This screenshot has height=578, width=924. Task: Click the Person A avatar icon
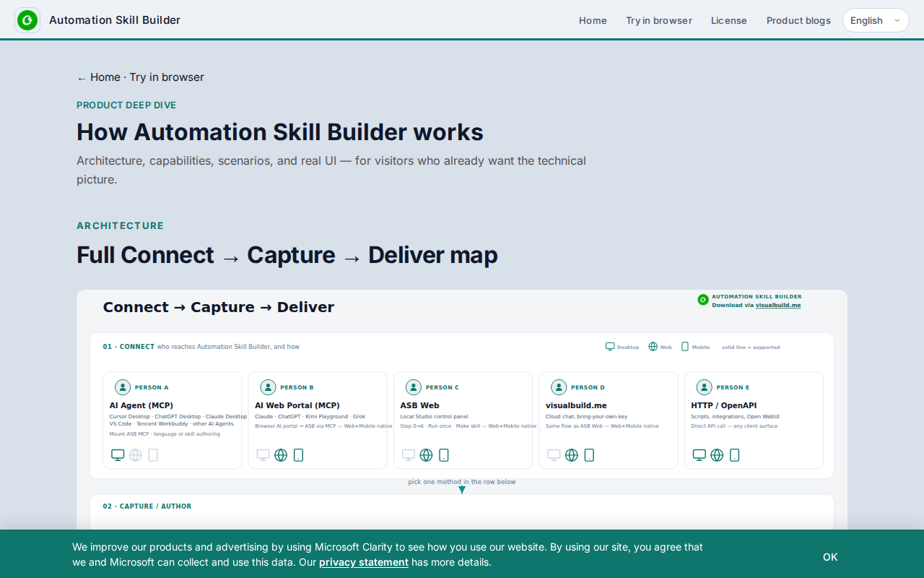[x=123, y=387]
